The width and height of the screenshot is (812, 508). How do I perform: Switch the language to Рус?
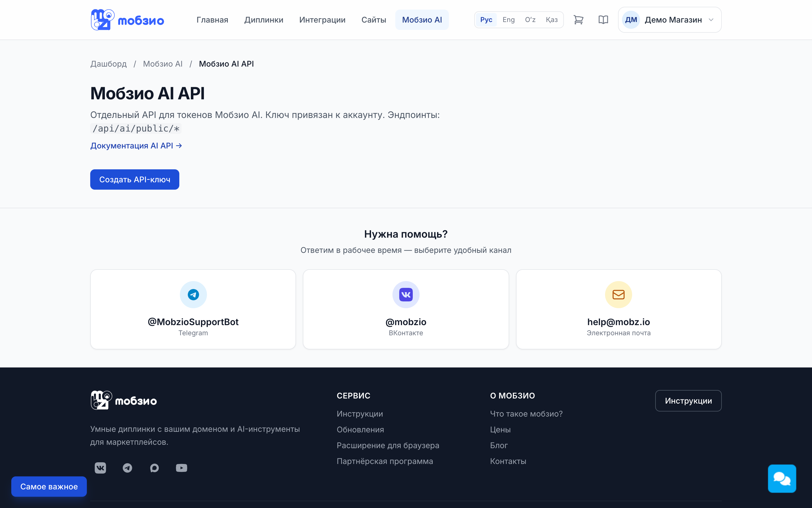[486, 20]
